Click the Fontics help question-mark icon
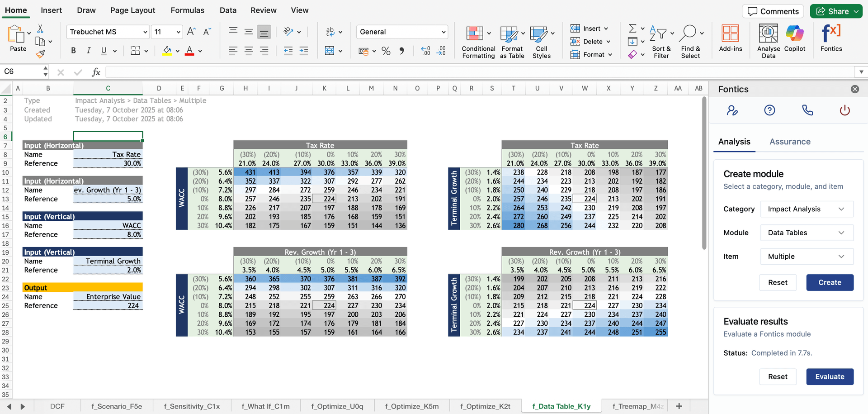The height and width of the screenshot is (414, 868). (x=769, y=110)
